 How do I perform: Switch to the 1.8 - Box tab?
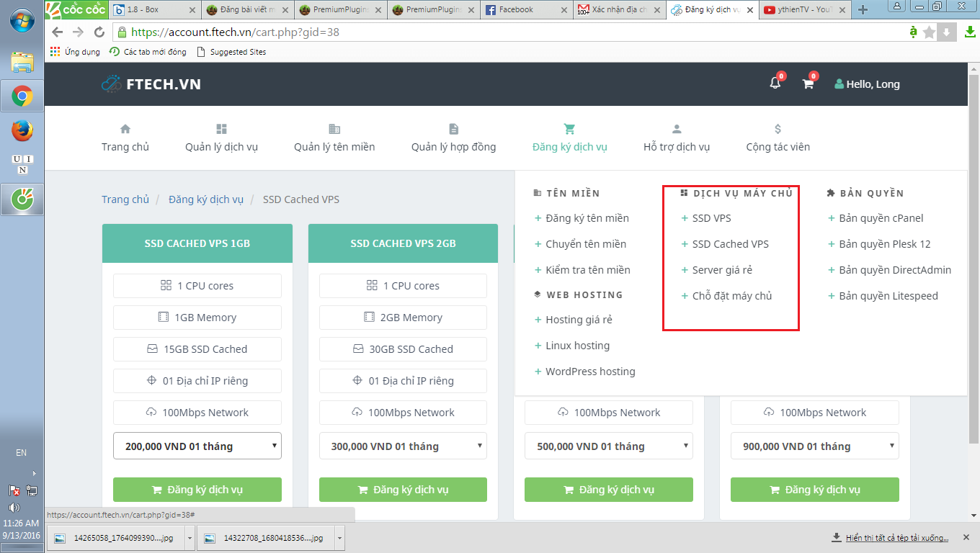[154, 10]
